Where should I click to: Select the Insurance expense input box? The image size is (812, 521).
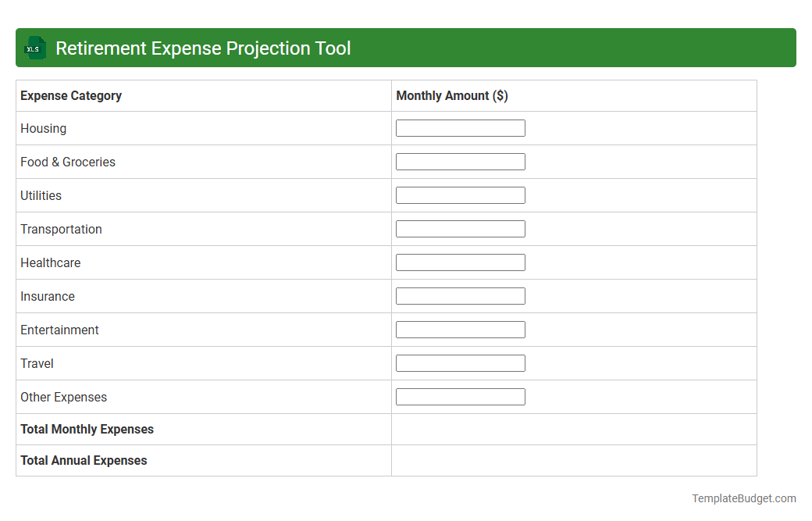pyautogui.click(x=460, y=295)
